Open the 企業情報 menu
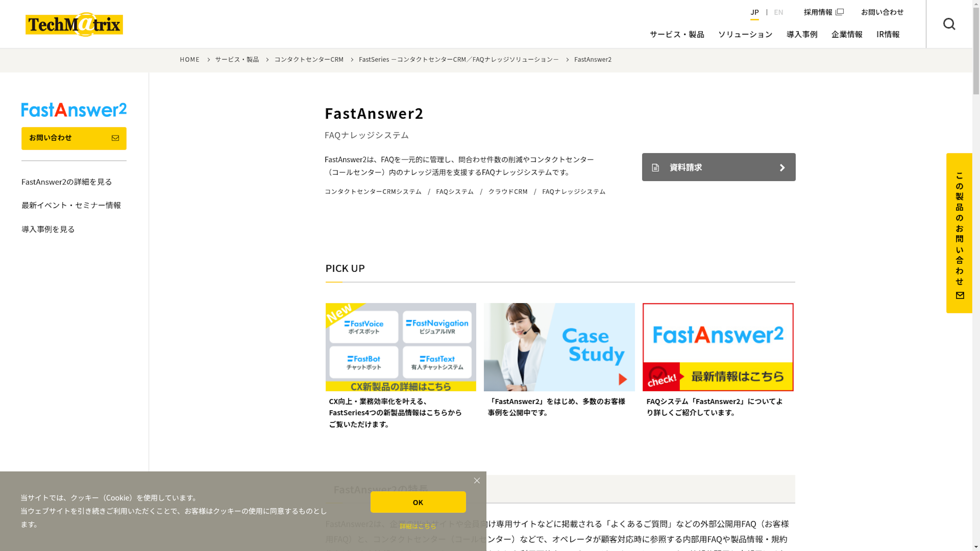Viewport: 980px width, 551px height. click(847, 34)
